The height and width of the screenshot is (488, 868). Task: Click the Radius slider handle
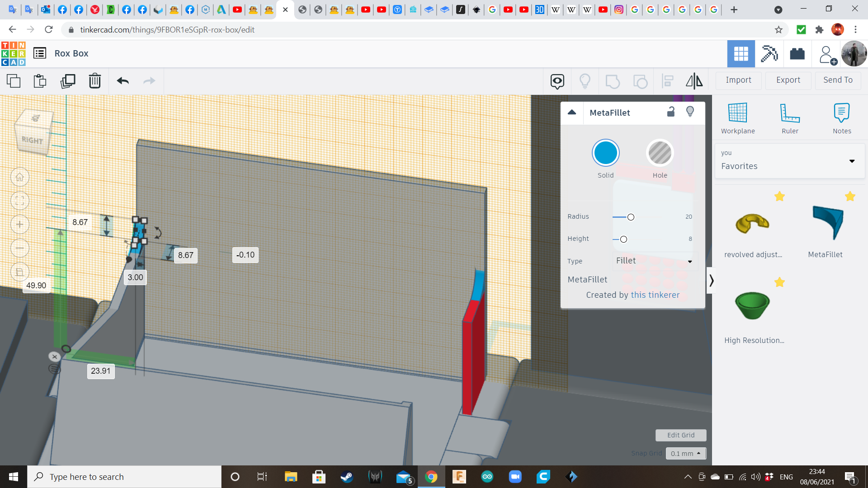[631, 217]
